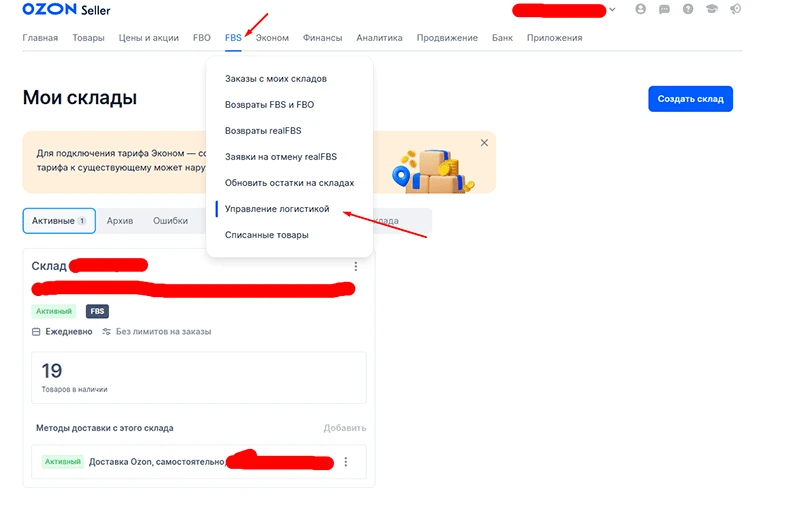Expand the account name dropdown arrow

pos(612,9)
